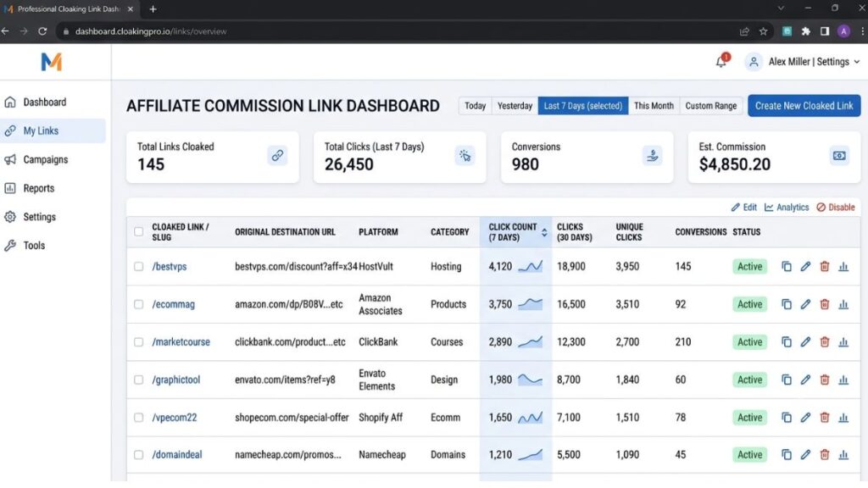868x488 pixels.
Task: Click the M logo in sidebar
Action: (x=52, y=61)
